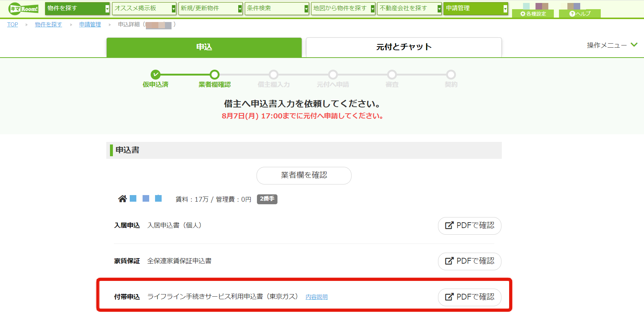Open PDFで確認 for ライフライン手続きサービス
Screen dimensions: 644x315
(x=470, y=297)
